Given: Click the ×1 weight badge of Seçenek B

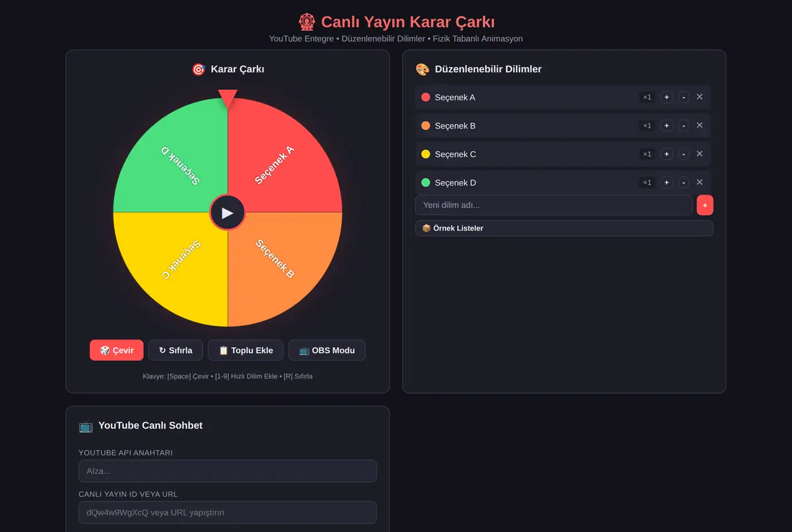Looking at the screenshot, I should (647, 125).
